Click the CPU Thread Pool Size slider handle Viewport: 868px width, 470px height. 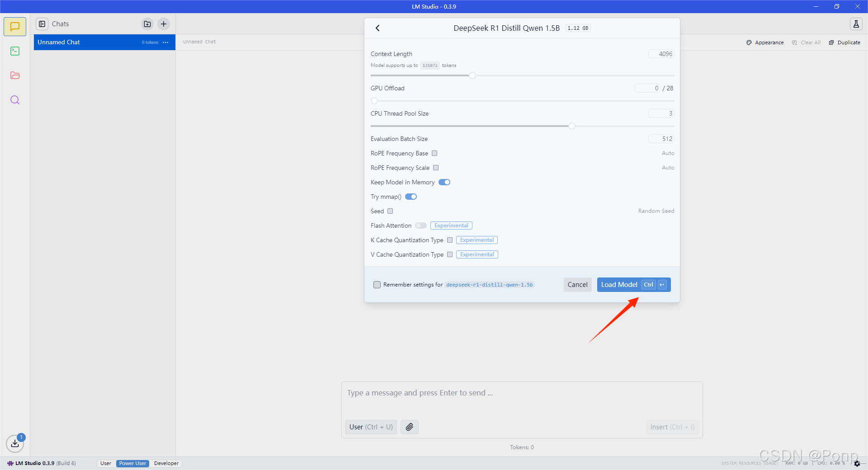point(572,126)
